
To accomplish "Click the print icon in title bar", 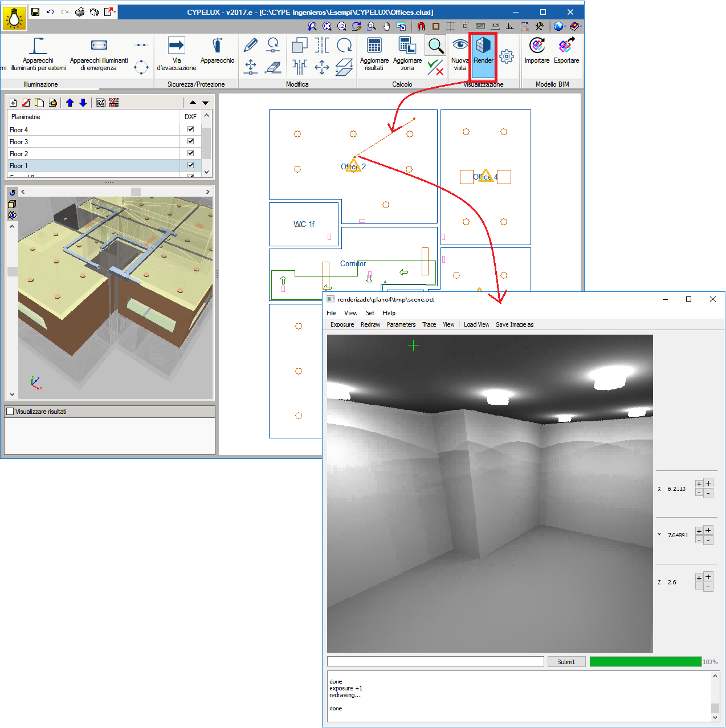I will coord(80,12).
